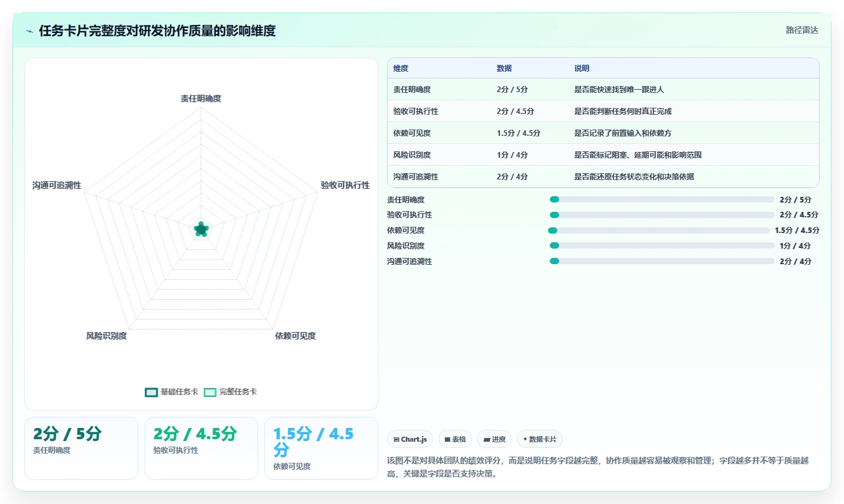The width and height of the screenshot is (844, 504).
Task: Click the 1分 / 4分 table cell
Action: (512, 155)
